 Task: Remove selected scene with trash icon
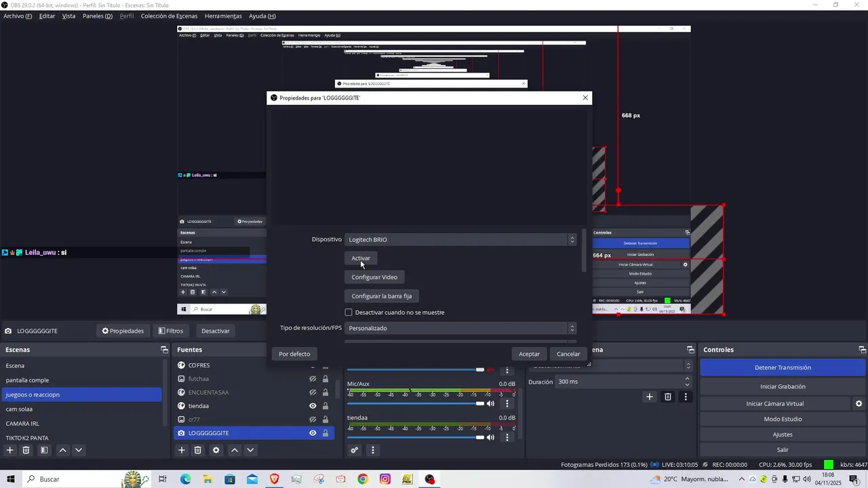click(26, 450)
